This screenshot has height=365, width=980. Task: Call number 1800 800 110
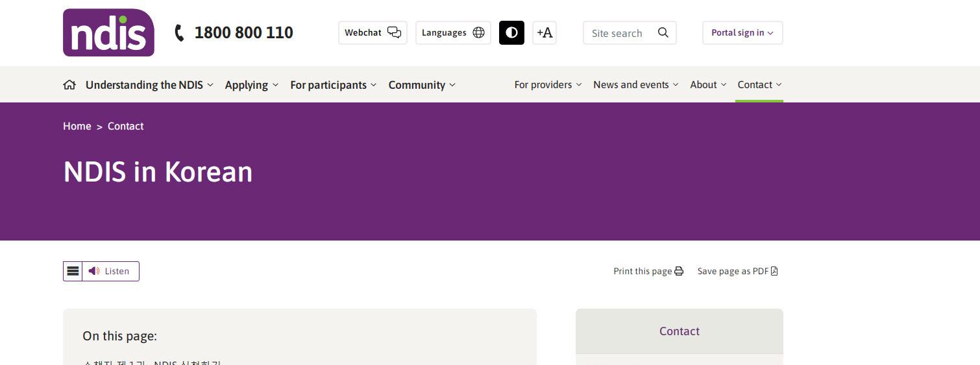pyautogui.click(x=243, y=32)
